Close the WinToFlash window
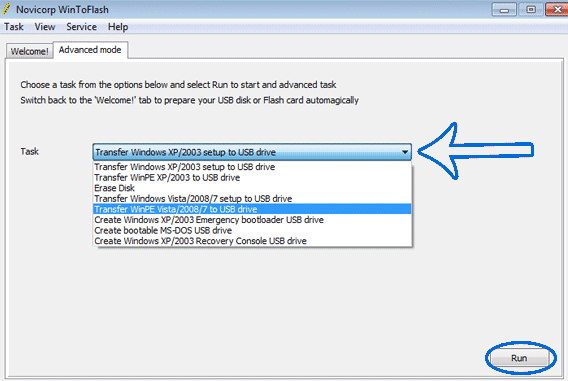This screenshot has width=568, height=381. tap(557, 9)
